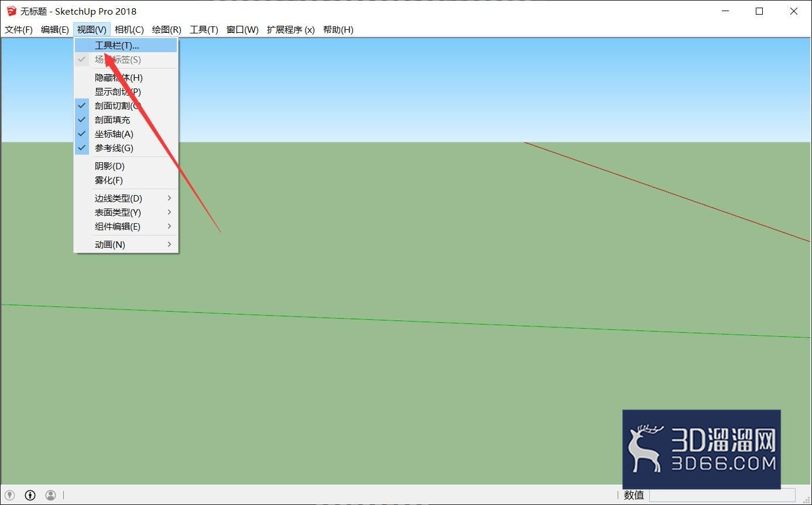Enable 雾化(F) fog option
The image size is (812, 505).
coord(126,180)
